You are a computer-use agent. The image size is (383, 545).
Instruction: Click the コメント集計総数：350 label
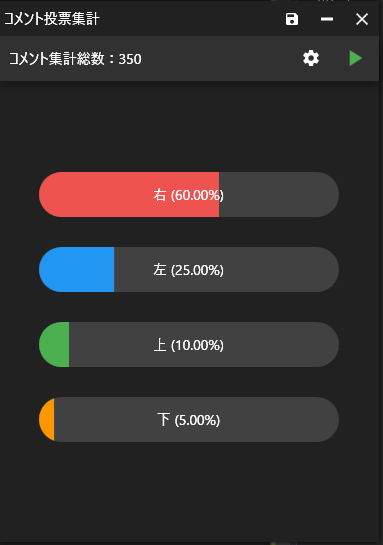[75, 59]
